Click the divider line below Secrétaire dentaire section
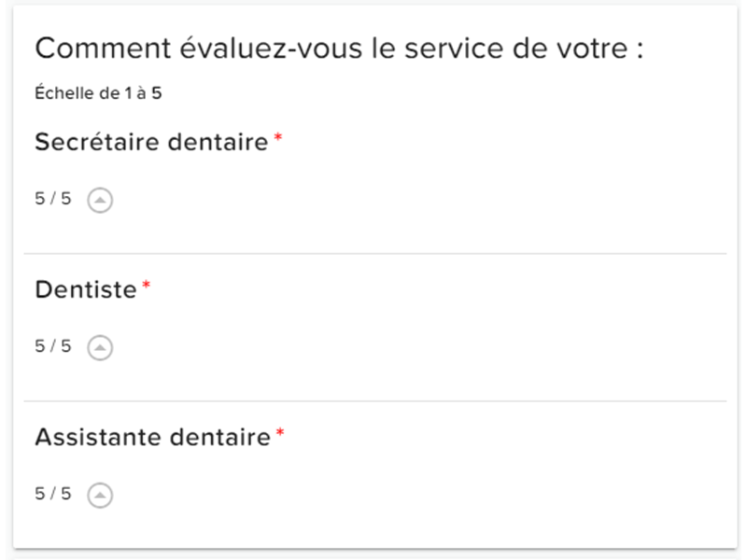 click(373, 254)
